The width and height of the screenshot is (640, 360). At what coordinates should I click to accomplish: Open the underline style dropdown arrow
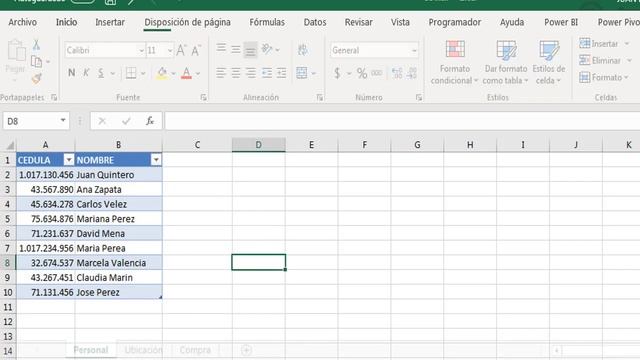tap(113, 74)
